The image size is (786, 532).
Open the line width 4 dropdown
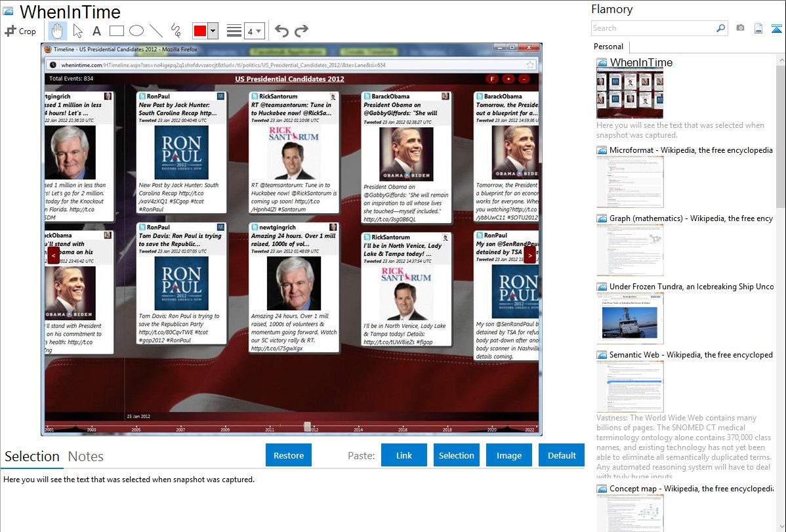coord(255,31)
